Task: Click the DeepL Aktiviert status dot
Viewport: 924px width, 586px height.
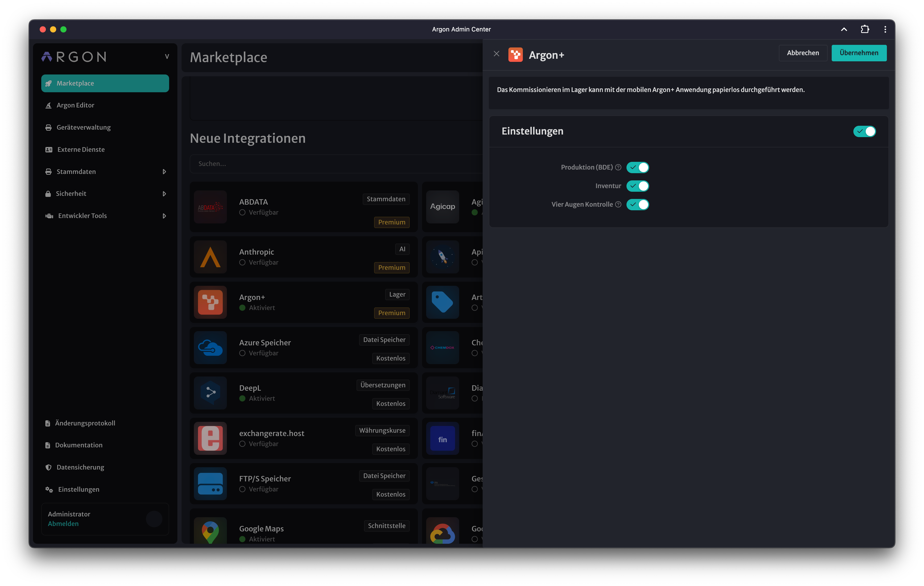Action: 242,398
